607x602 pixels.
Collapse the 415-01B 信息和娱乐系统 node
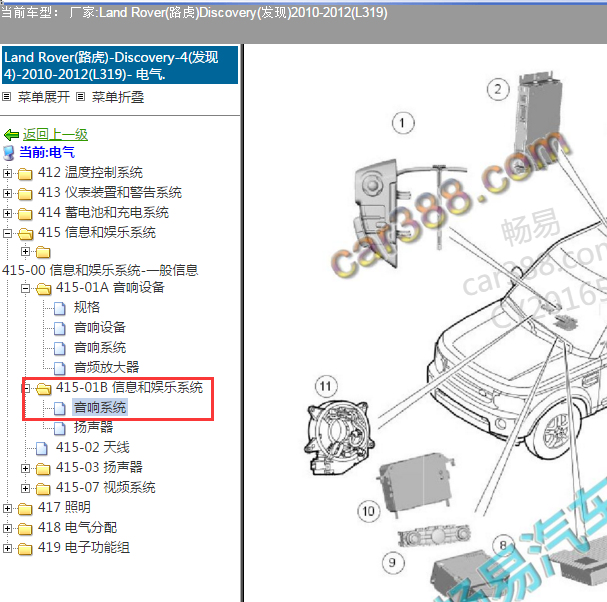[26, 388]
